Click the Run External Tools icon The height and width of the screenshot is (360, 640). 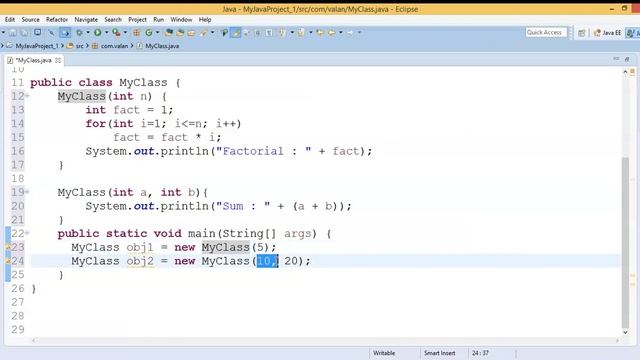coord(116,32)
